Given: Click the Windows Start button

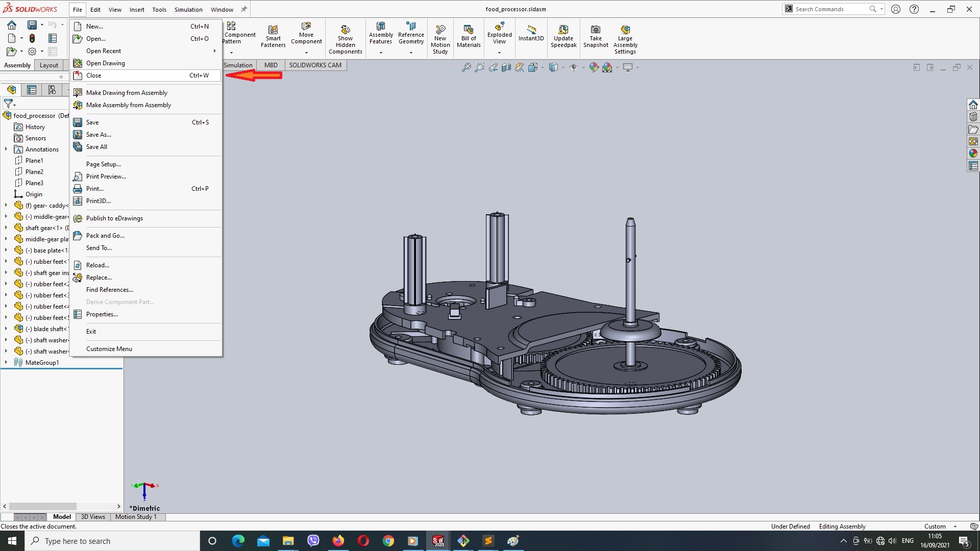Looking at the screenshot, I should point(12,541).
